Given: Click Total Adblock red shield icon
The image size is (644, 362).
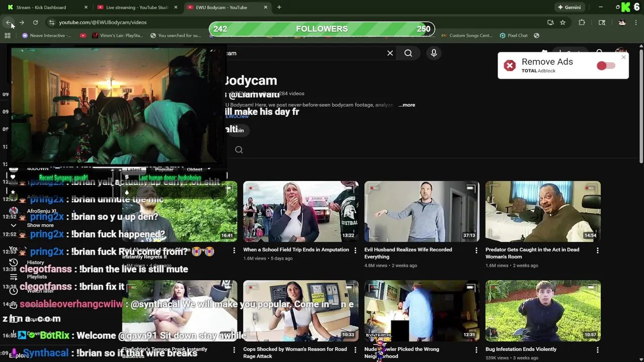Looking at the screenshot, I should pos(510,66).
